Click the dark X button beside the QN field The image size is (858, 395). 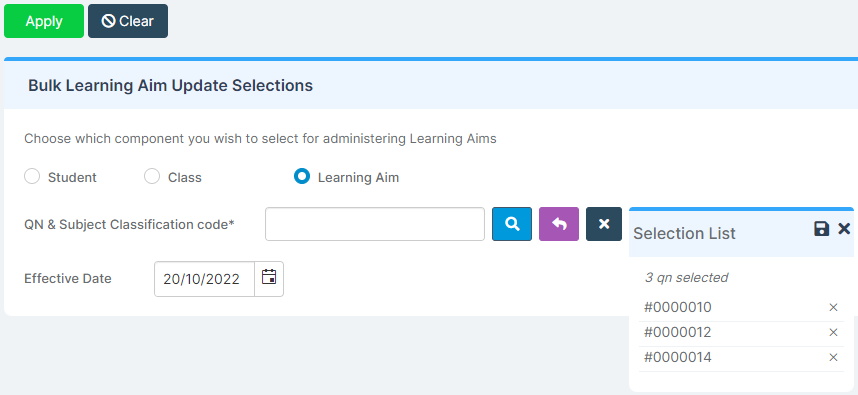tap(604, 224)
